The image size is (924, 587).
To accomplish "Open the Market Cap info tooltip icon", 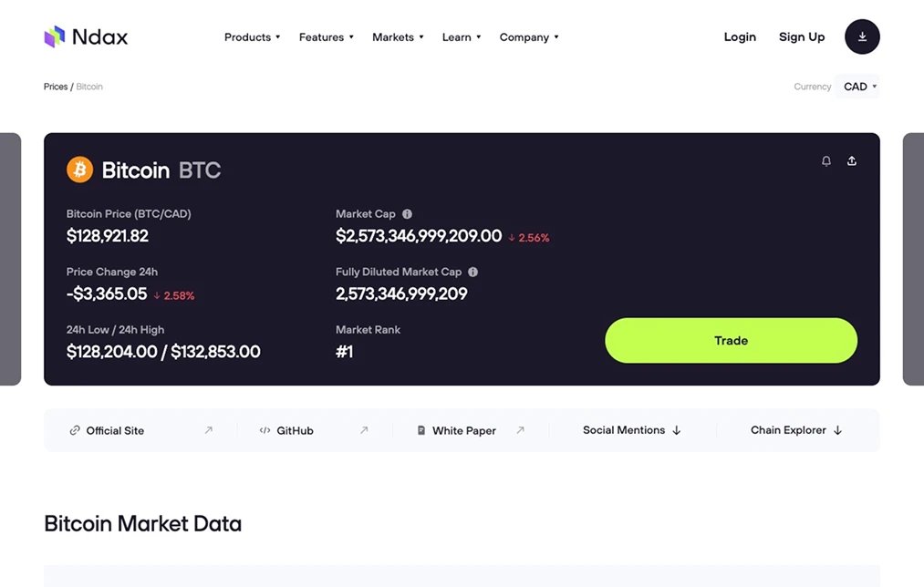I will pos(407,213).
